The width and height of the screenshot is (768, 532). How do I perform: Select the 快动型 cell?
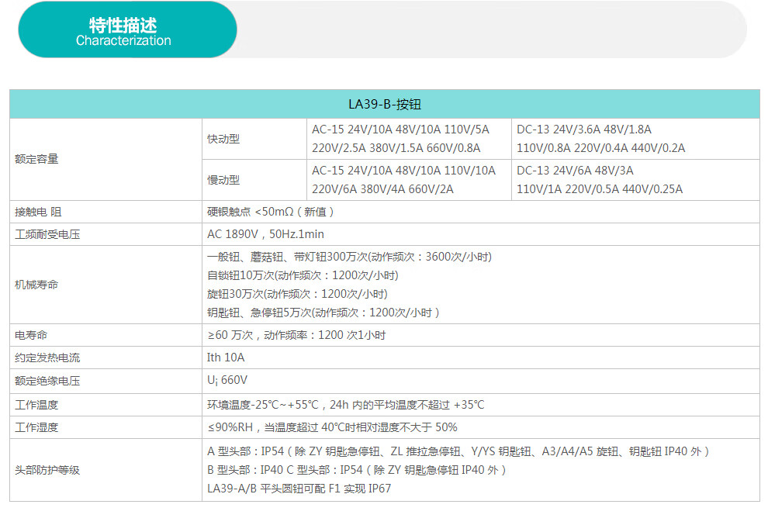[223, 140]
